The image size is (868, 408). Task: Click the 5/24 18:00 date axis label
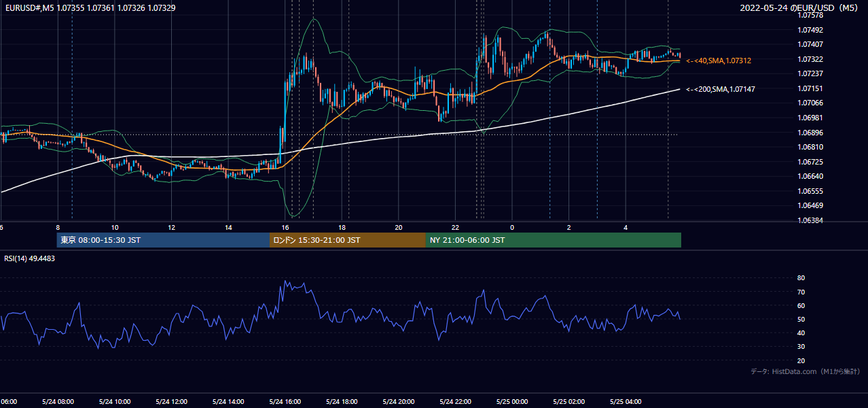pos(342,401)
